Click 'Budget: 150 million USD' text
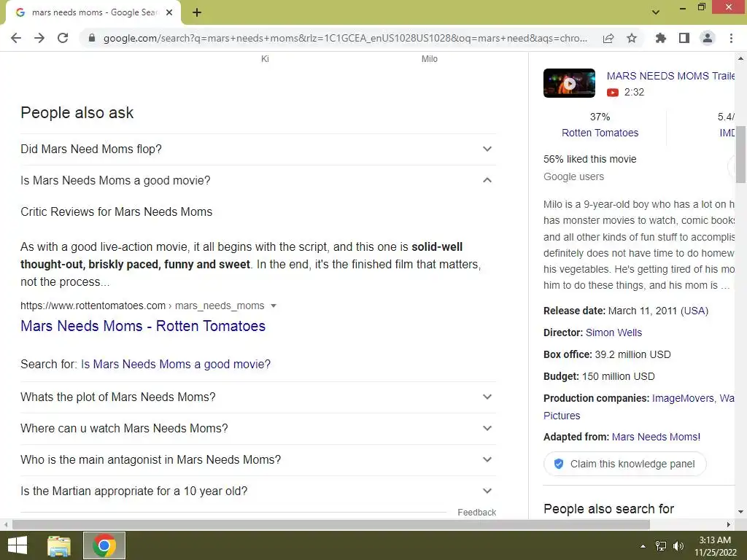The image size is (747, 560). [x=599, y=376]
